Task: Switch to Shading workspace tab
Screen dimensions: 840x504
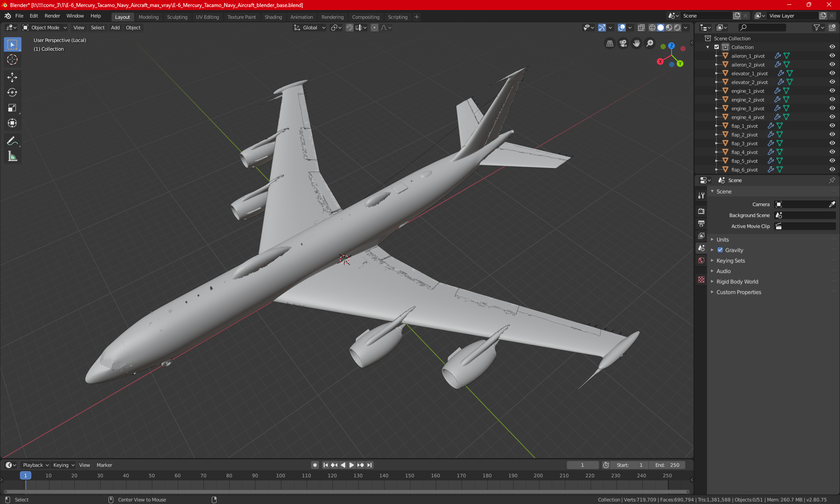Action: (273, 17)
